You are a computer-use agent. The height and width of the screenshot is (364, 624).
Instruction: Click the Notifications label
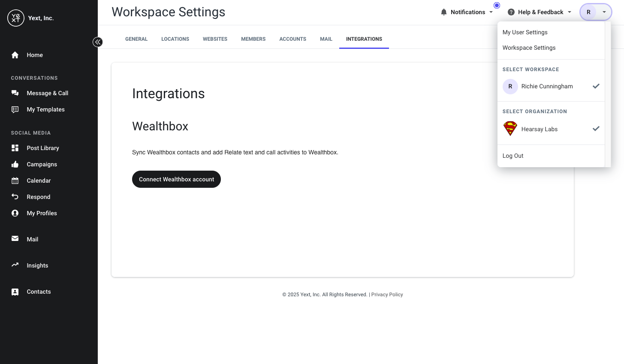pos(468,12)
